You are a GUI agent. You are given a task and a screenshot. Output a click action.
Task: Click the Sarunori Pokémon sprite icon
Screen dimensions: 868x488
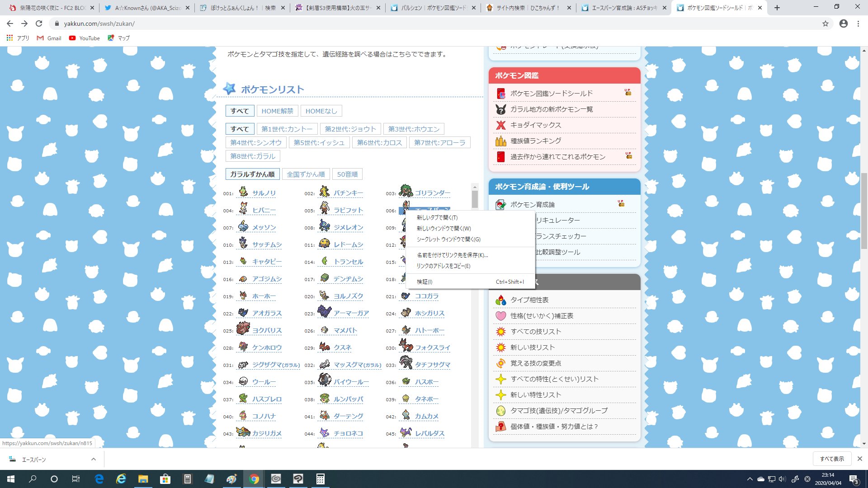pos(243,192)
